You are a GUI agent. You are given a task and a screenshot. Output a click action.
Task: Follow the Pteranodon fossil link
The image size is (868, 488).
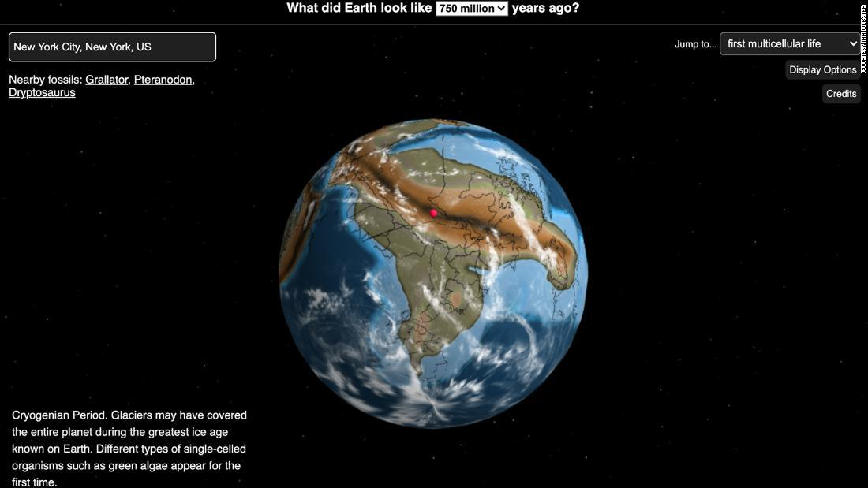(163, 80)
